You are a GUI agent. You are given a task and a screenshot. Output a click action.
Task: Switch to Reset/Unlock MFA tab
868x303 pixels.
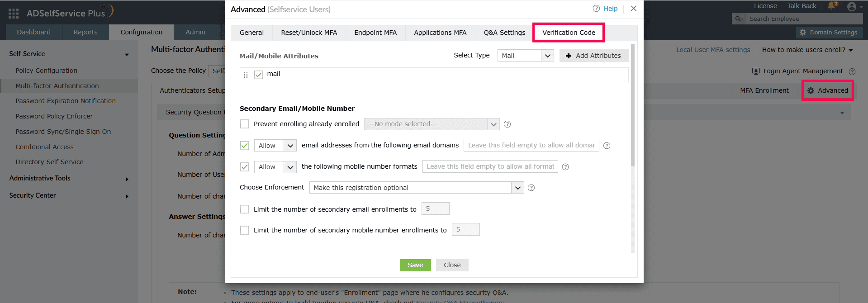click(309, 33)
